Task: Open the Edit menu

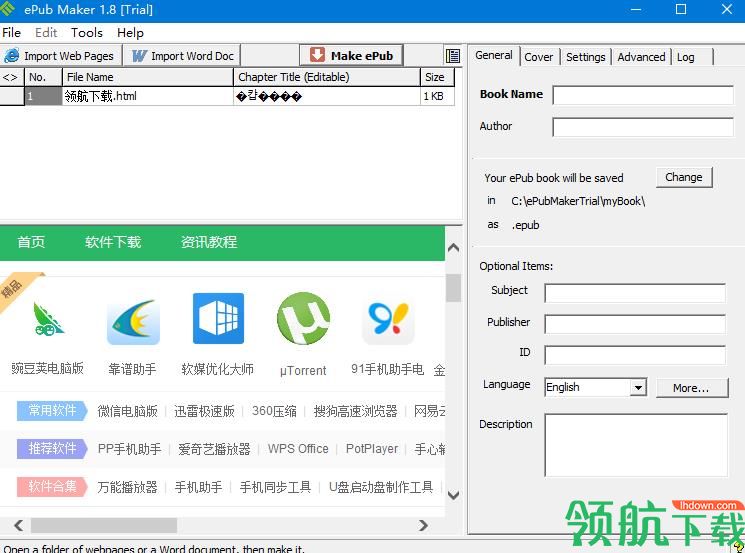Action: pos(46,32)
